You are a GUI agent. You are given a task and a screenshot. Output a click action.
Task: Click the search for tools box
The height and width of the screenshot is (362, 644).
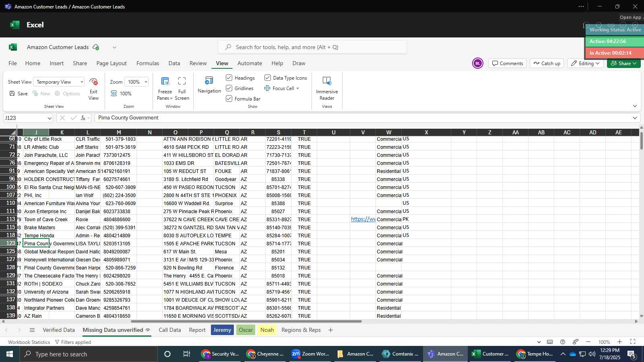(x=312, y=47)
